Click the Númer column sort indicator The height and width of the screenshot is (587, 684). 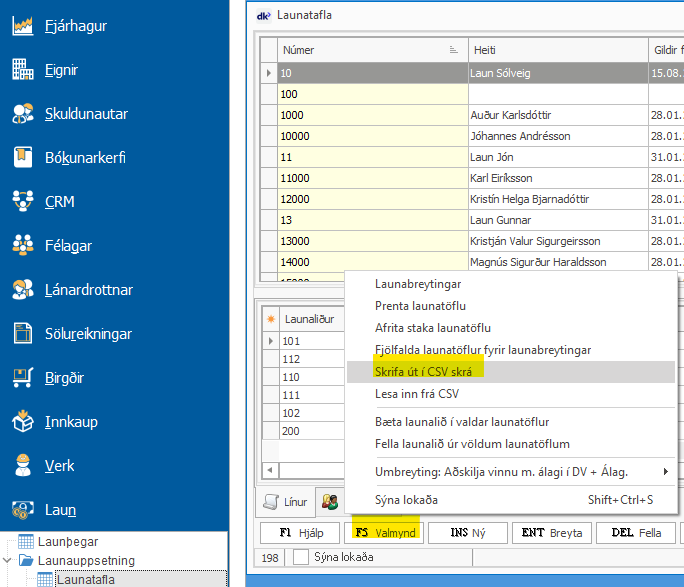pyautogui.click(x=455, y=50)
